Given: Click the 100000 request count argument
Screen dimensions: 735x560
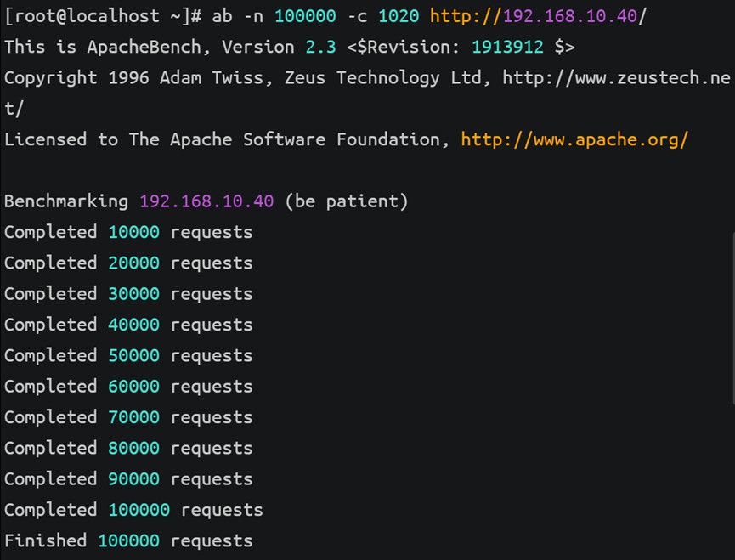Looking at the screenshot, I should (305, 16).
